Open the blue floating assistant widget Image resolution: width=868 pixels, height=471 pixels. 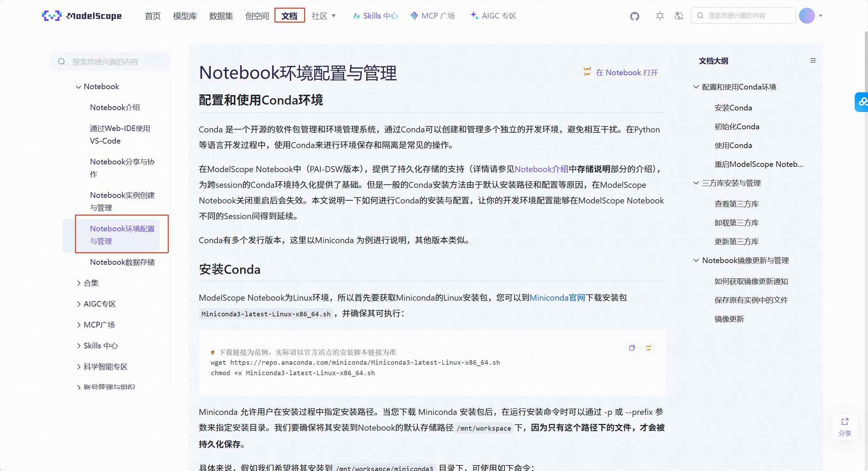point(862,102)
